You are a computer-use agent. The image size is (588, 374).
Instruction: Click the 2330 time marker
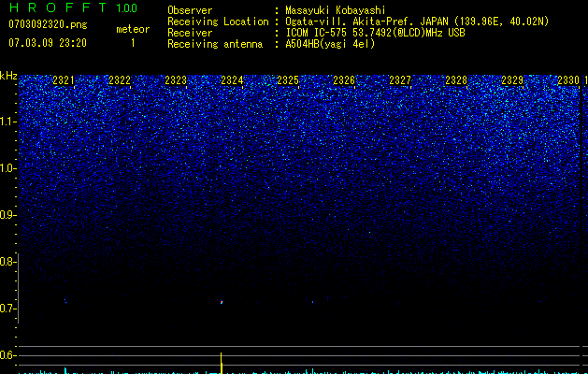tap(568, 80)
